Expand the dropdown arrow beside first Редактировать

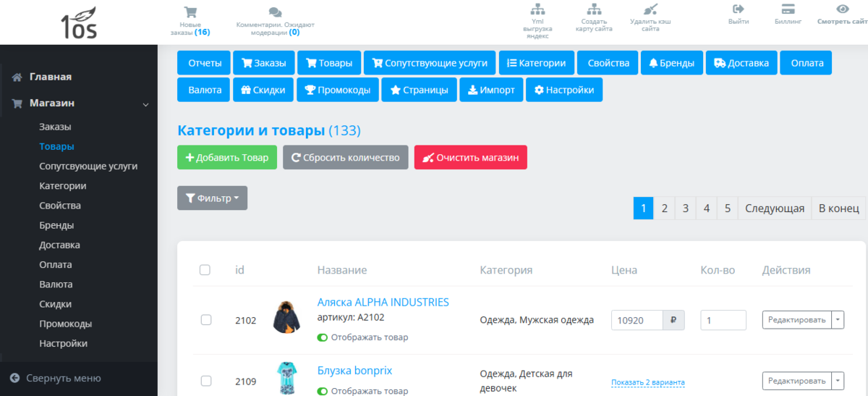(838, 320)
